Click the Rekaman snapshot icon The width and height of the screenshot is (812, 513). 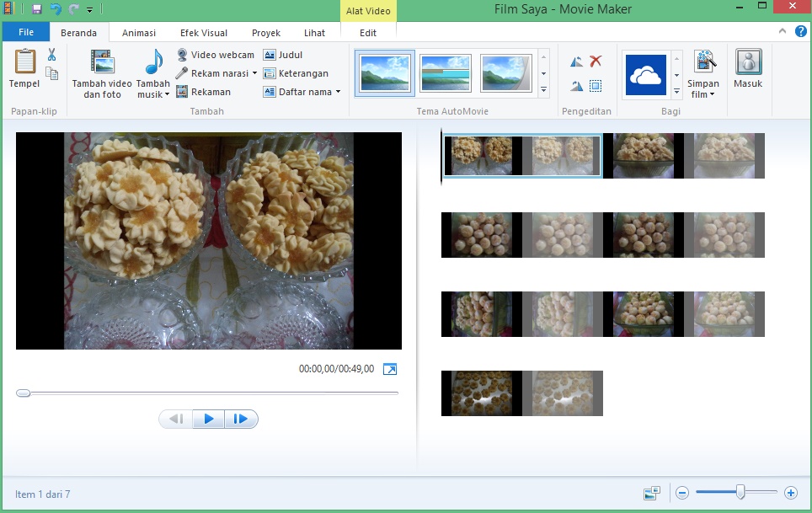(182, 92)
